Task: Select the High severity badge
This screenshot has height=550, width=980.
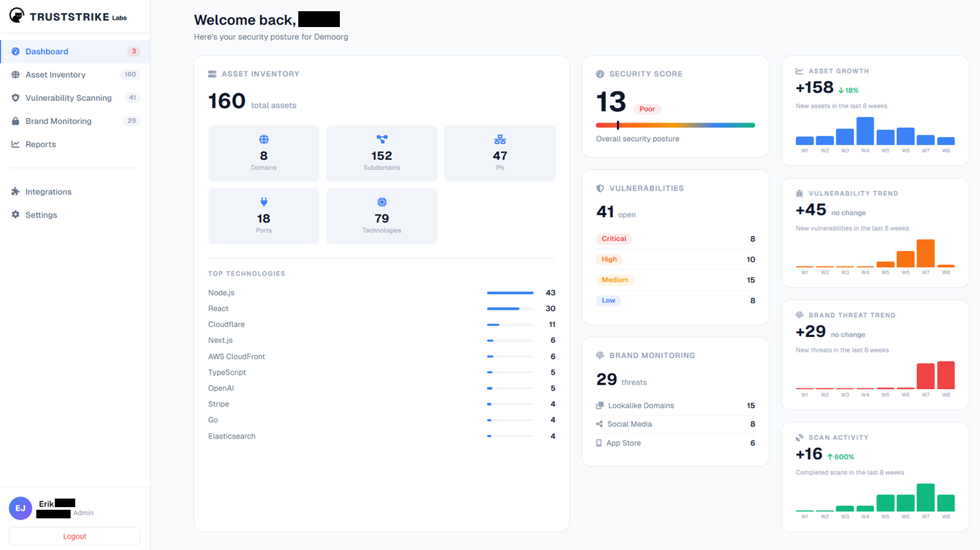Action: 609,259
